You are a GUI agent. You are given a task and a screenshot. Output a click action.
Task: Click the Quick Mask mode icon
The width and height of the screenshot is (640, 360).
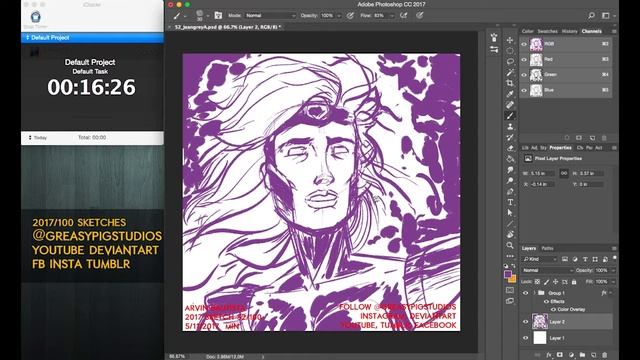tap(510, 290)
